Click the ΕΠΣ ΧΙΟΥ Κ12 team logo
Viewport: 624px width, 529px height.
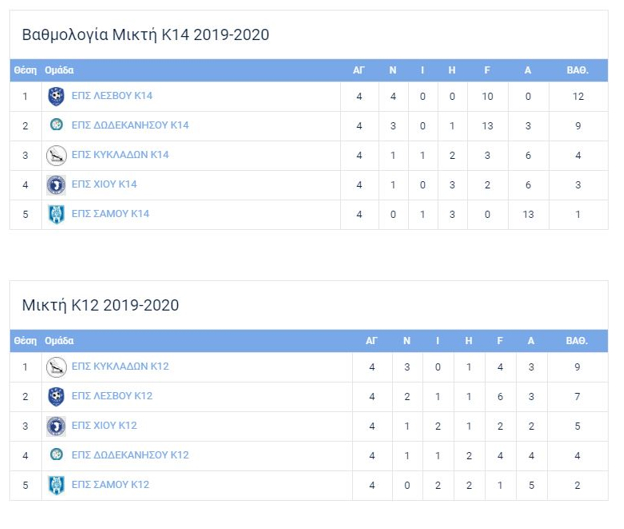pos(57,426)
